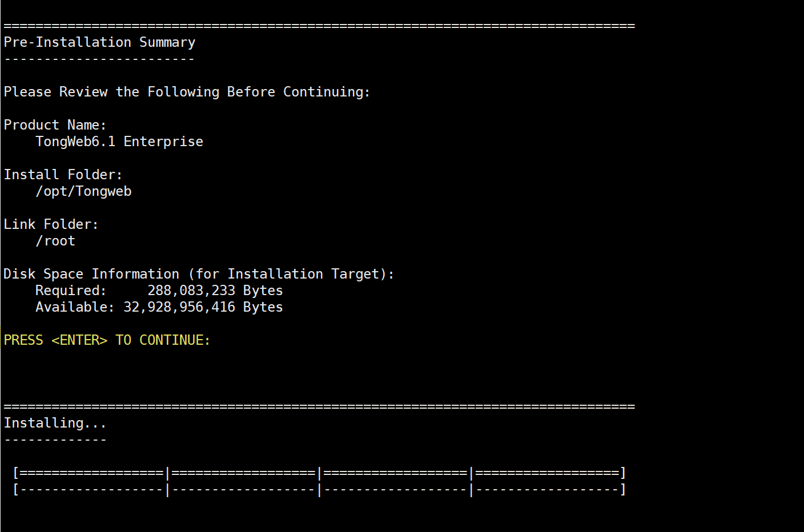Select the "TongWeb6.1 Enterprise" product text
Viewport: 804px width, 532px height.
coord(119,142)
